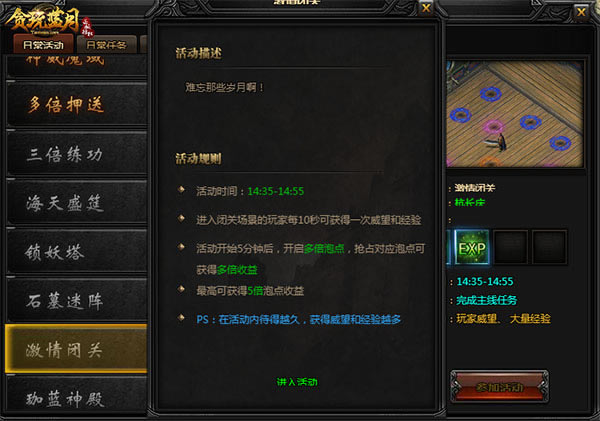Select the partially visible 神威魔域 entry
This screenshot has width=600, height=421.
click(x=77, y=65)
